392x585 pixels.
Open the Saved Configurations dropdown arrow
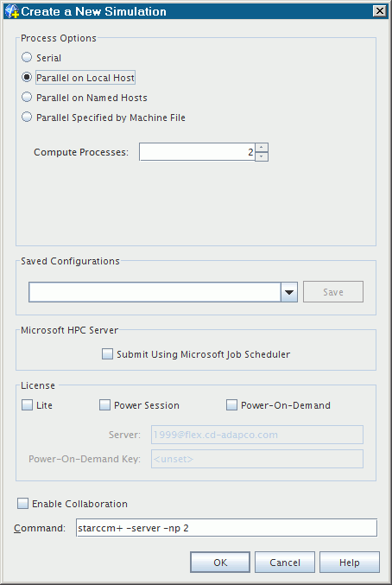289,292
